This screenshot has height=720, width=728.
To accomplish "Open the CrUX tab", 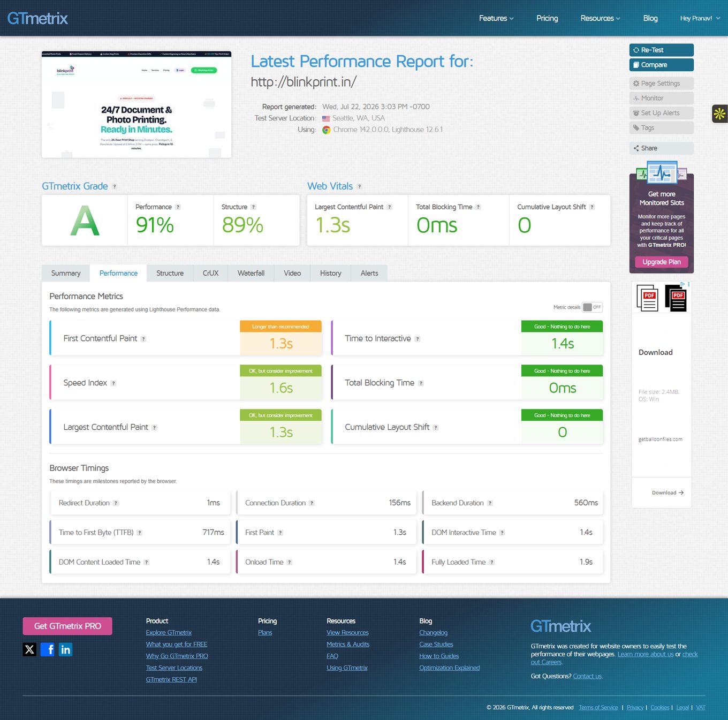I will tap(210, 273).
